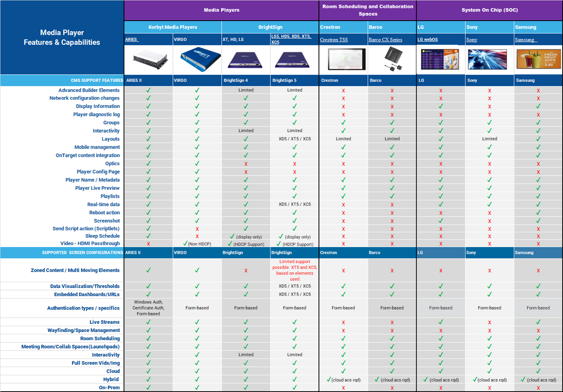The image size is (563, 392).
Task: Click the SUPPORTED SCREEN CONFIGURATIONS section label
Action: point(83,253)
